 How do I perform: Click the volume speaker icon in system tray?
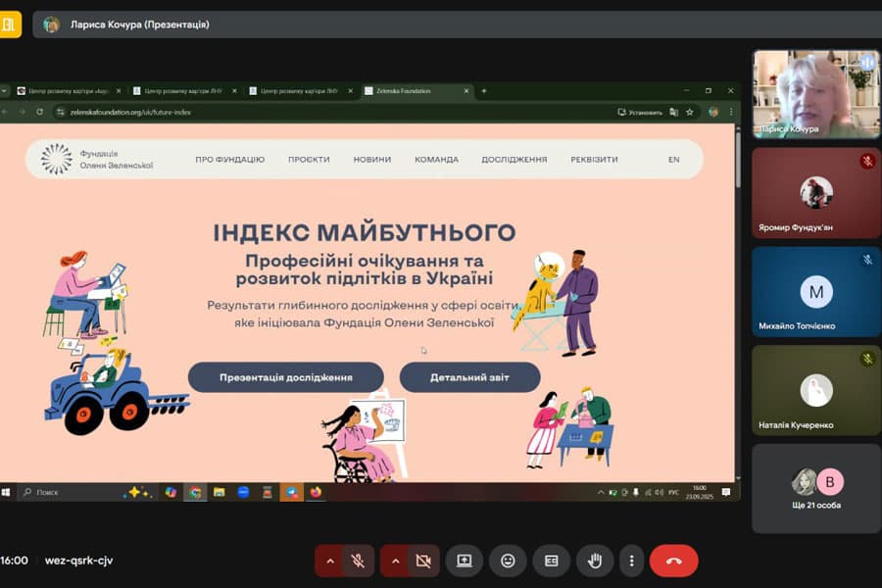(659, 492)
